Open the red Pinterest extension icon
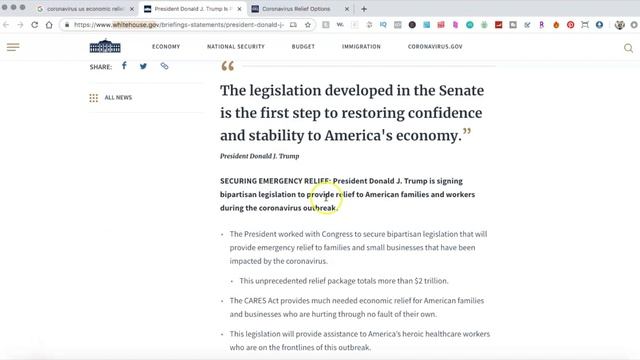Screen dimensions: 640x360 coord(571,25)
